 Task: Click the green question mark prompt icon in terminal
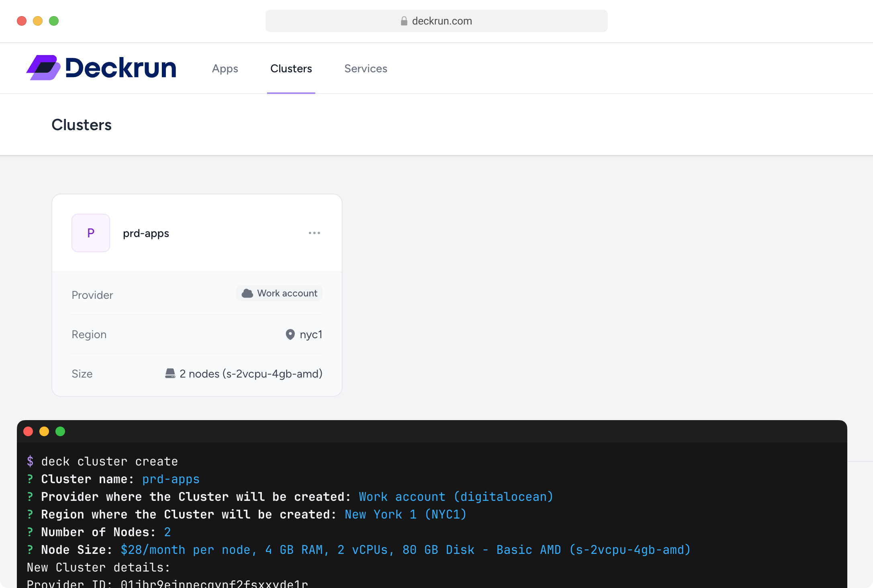[x=30, y=479]
